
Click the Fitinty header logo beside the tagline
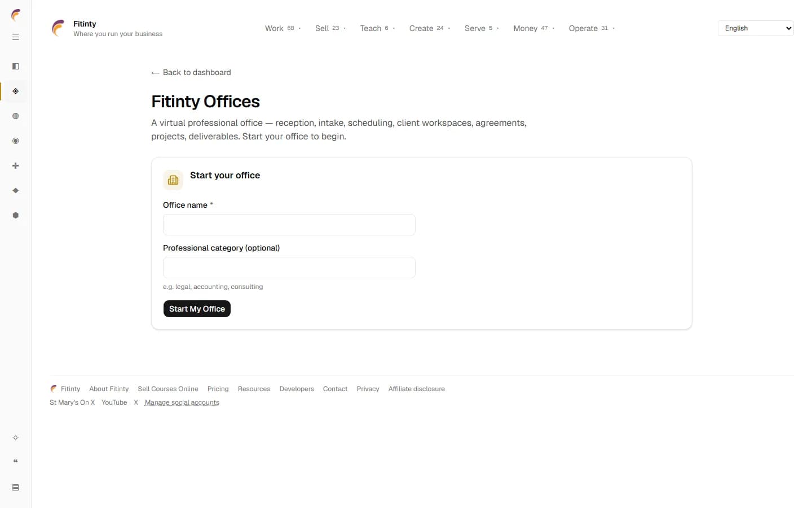pyautogui.click(x=59, y=28)
